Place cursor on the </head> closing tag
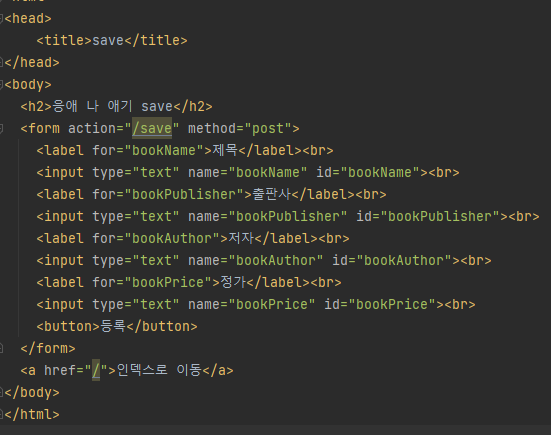 pos(32,63)
